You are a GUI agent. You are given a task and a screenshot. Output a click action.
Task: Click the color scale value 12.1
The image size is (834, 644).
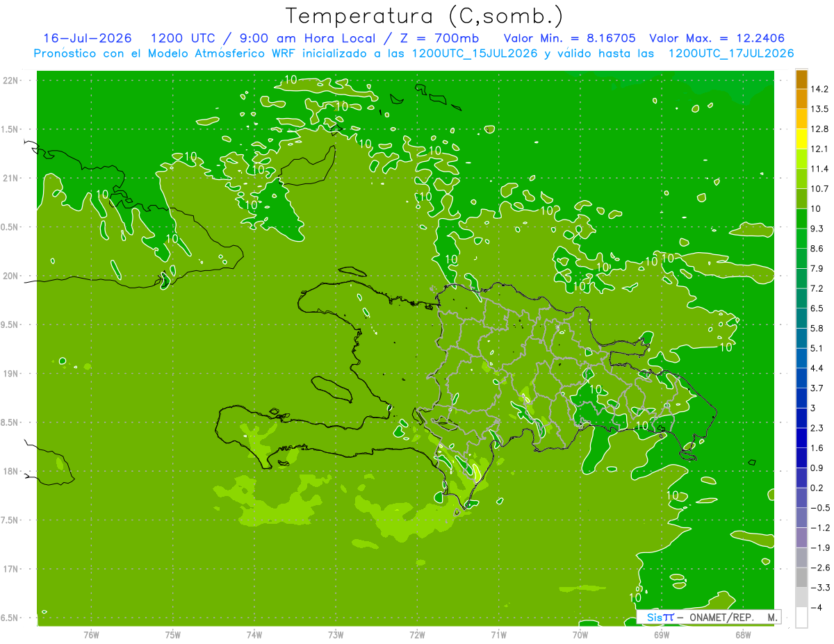click(x=820, y=149)
